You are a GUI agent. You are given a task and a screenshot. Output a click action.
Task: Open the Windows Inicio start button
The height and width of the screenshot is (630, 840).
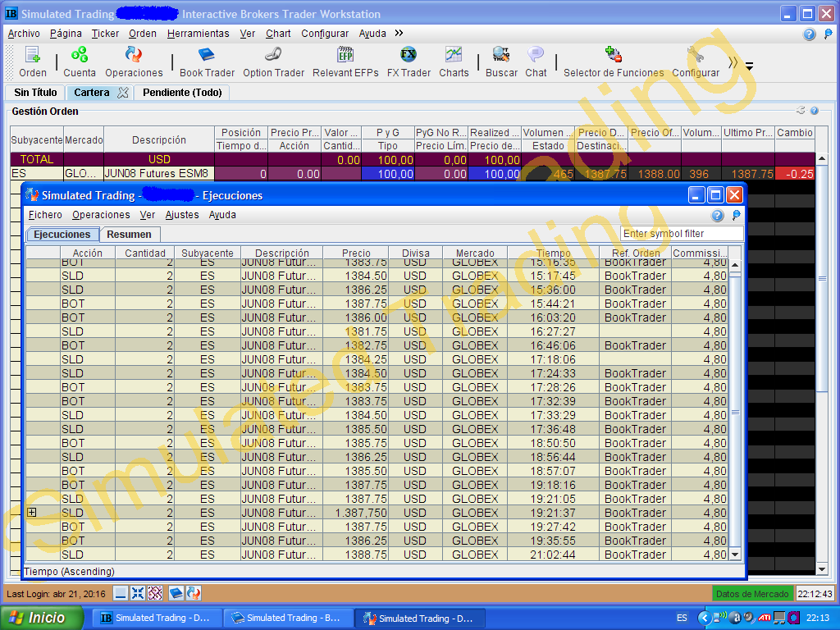[x=43, y=618]
